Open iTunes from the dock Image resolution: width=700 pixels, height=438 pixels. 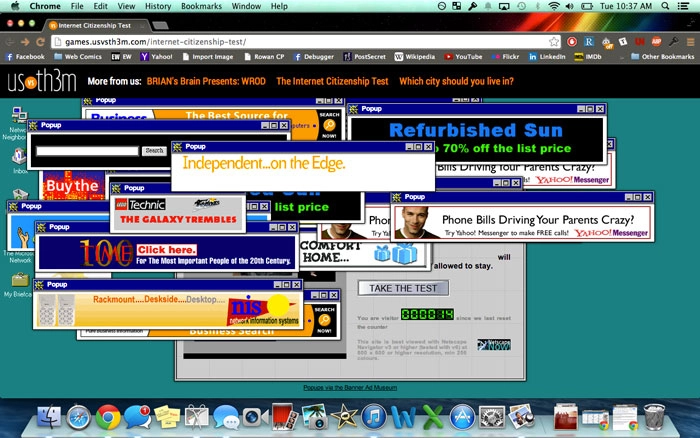373,417
